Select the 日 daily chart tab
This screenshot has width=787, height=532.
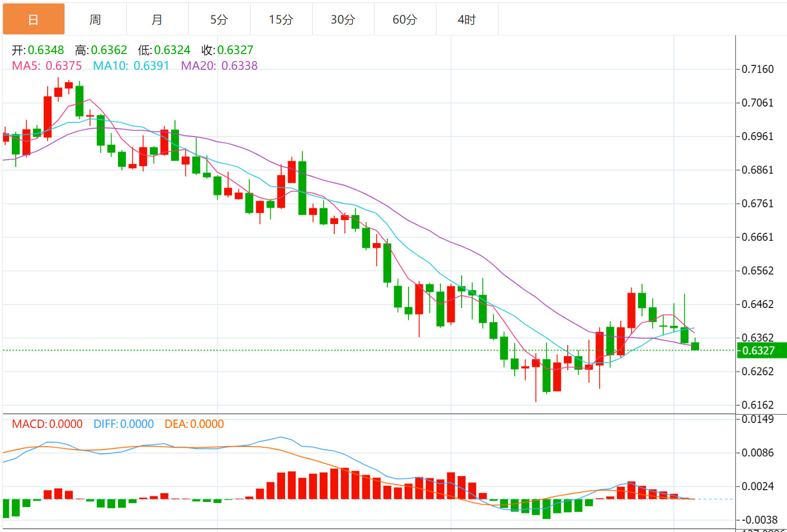click(x=33, y=20)
